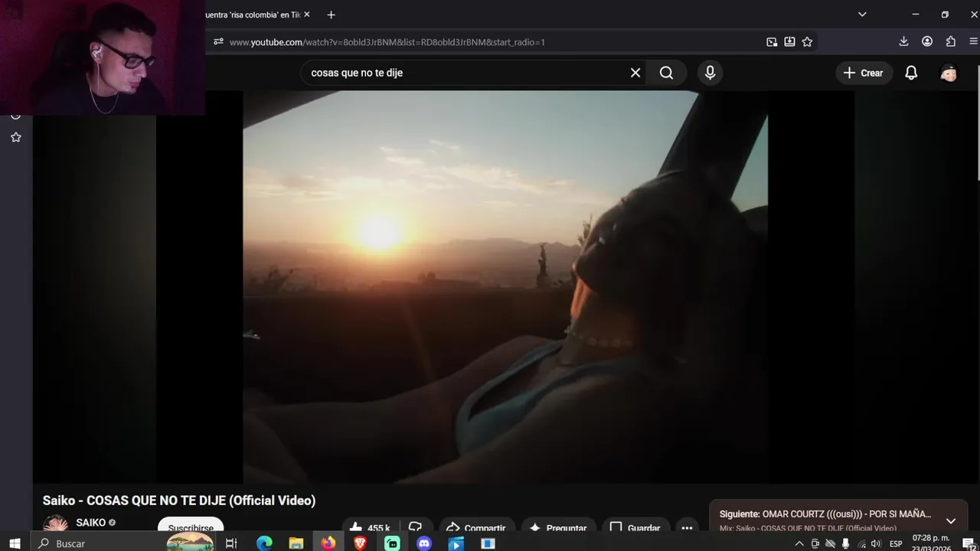Viewport: 980px width, 551px height.
Task: Open volume control in system tray
Action: 876,544
